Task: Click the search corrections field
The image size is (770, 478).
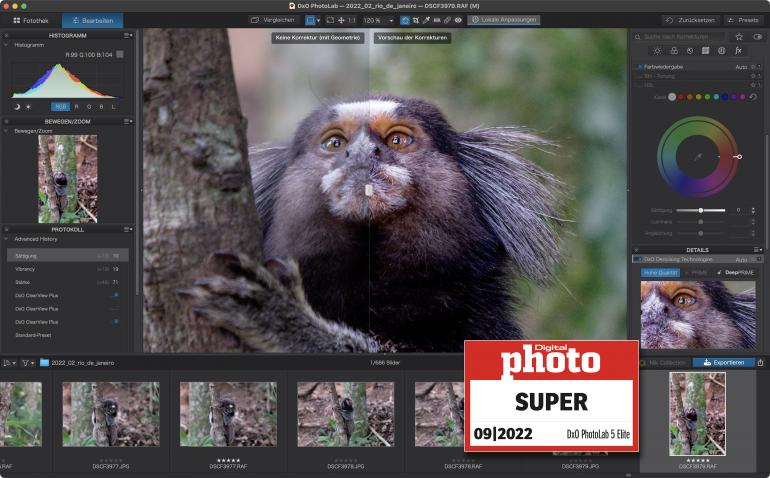Action: click(679, 37)
